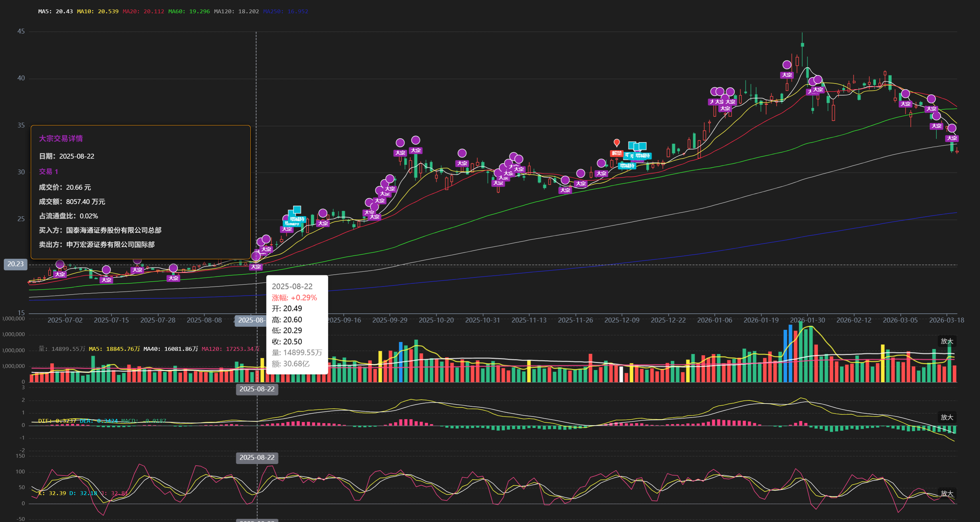980x522 pixels.
Task: Click the red 解禁 pin marker
Action: (x=617, y=143)
